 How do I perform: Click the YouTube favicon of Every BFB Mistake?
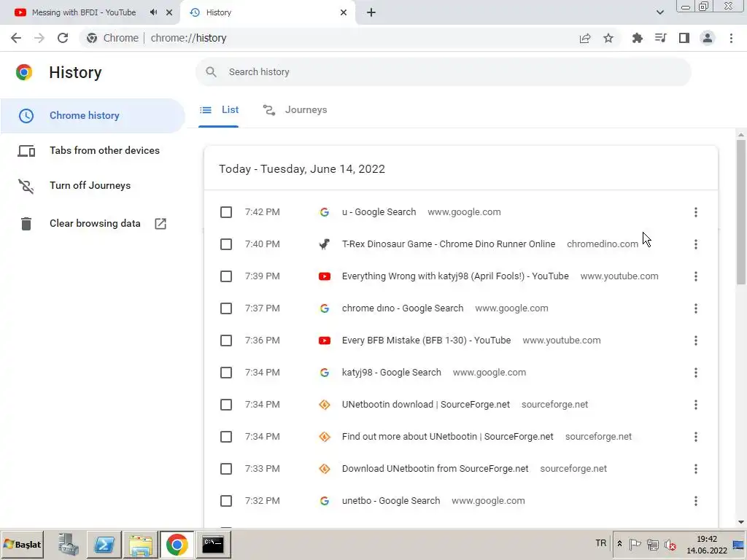(x=325, y=341)
